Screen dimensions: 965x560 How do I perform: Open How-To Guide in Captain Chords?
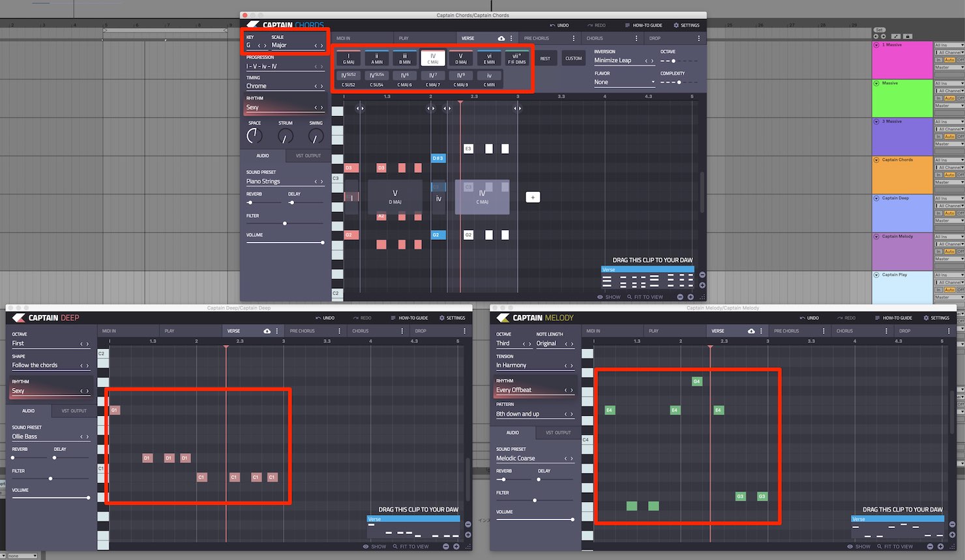point(644,25)
